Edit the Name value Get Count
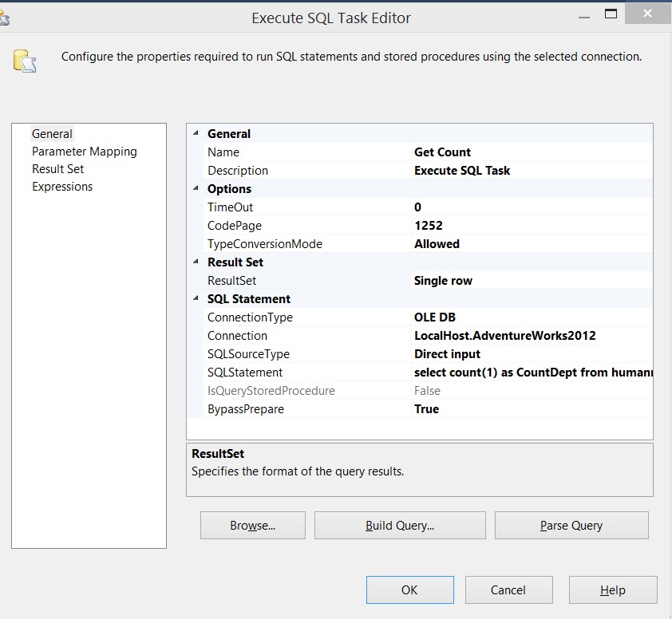The width and height of the screenshot is (672, 619). coord(532,152)
